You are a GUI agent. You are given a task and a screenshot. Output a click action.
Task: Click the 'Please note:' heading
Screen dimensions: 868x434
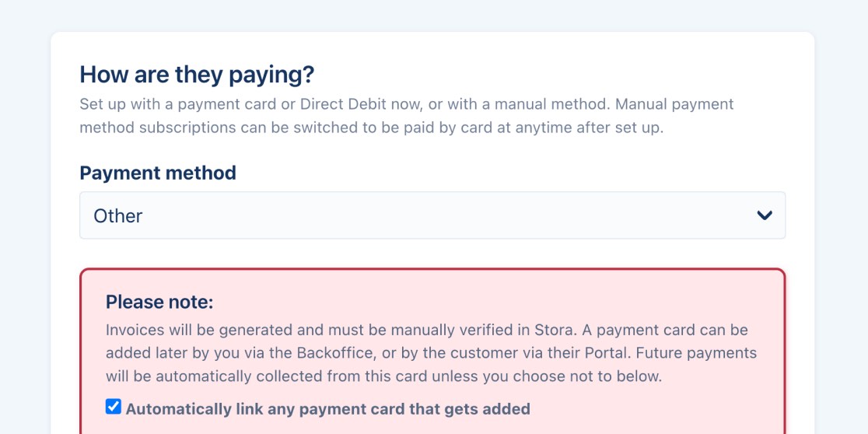click(159, 302)
